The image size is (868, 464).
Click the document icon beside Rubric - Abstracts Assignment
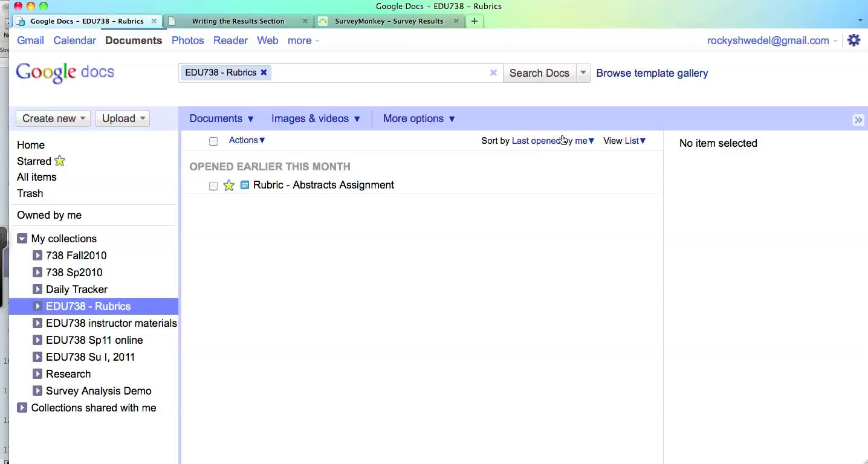coord(245,185)
